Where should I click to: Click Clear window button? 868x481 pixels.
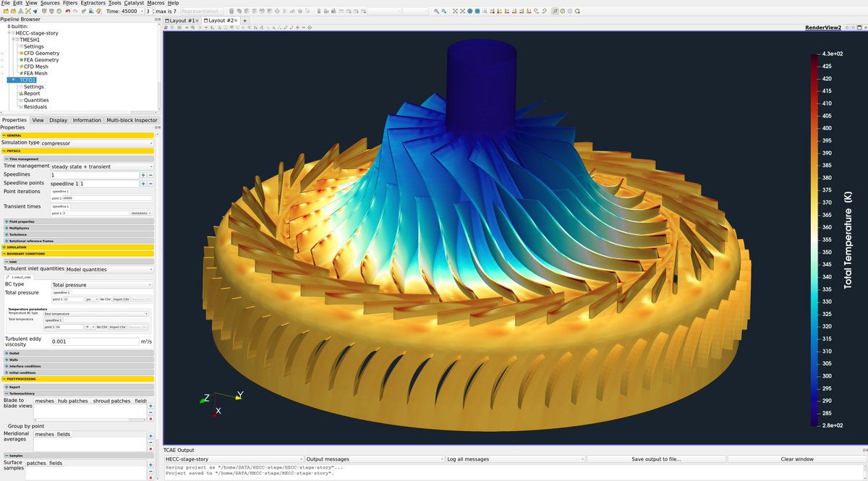point(797,459)
